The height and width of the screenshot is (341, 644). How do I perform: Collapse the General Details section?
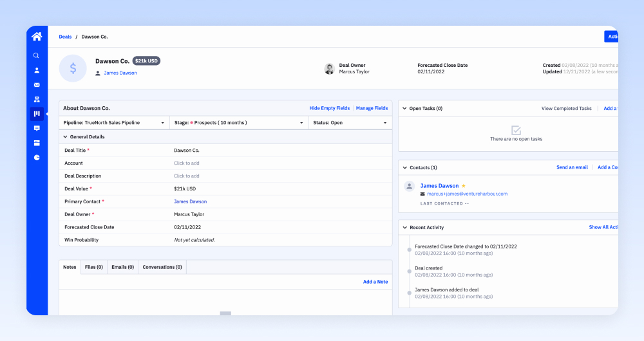coord(65,136)
